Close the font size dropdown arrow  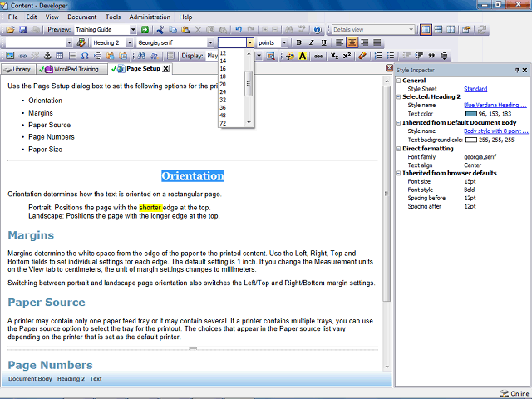point(249,42)
